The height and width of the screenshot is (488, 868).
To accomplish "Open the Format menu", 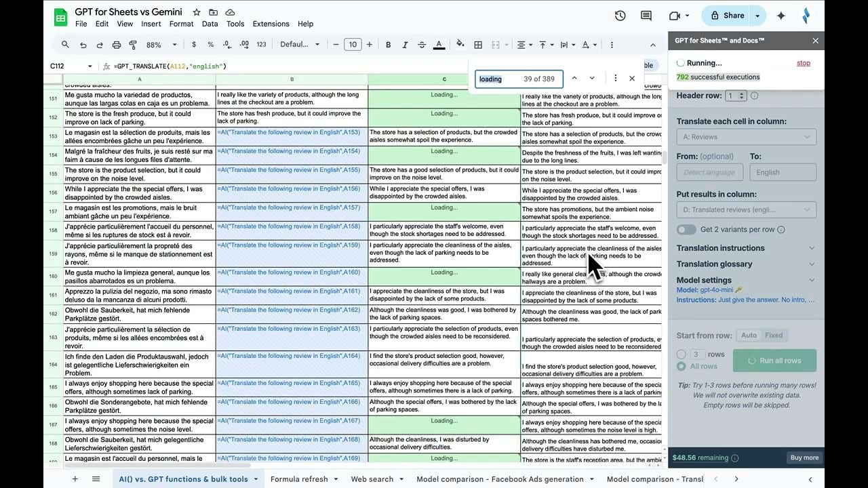I will click(x=181, y=24).
